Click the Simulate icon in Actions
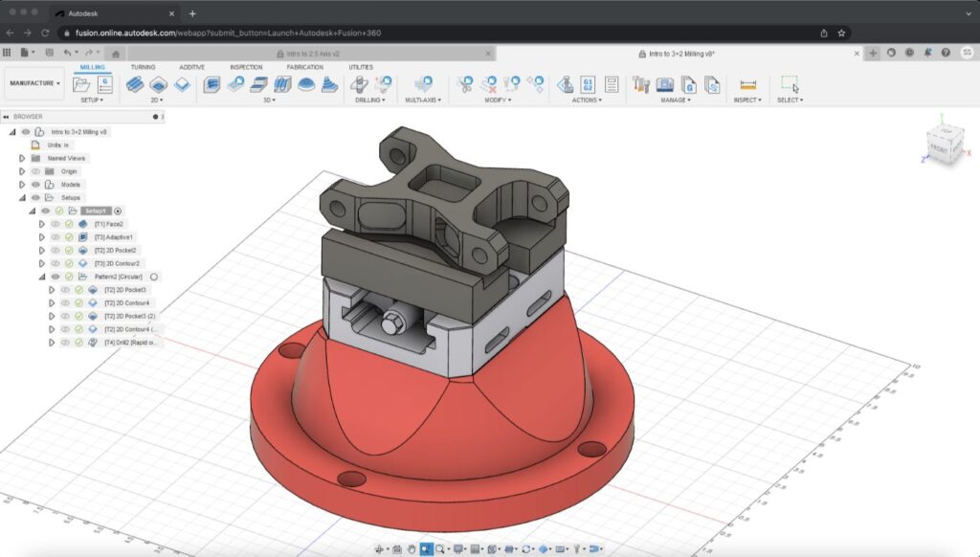The width and height of the screenshot is (980, 557). coord(565,85)
